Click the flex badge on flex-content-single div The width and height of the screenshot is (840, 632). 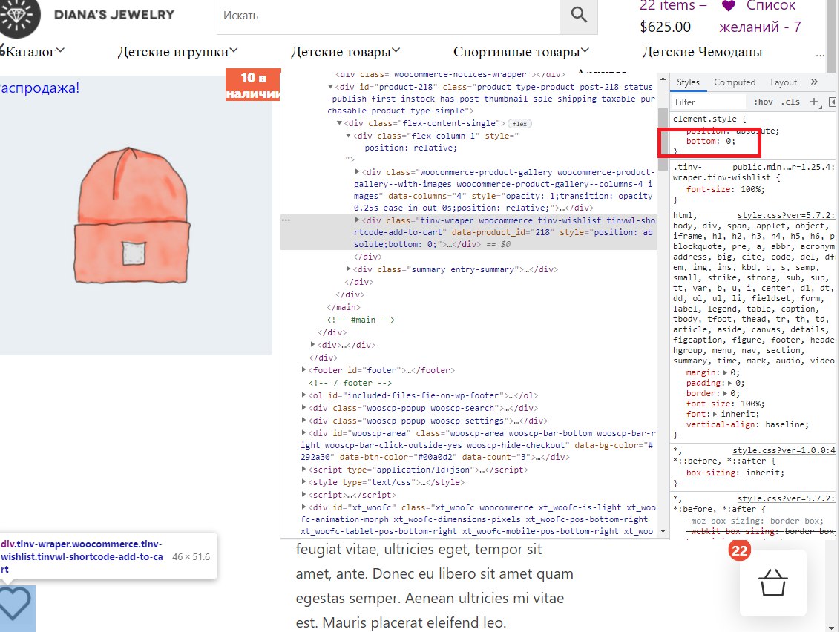(x=519, y=124)
